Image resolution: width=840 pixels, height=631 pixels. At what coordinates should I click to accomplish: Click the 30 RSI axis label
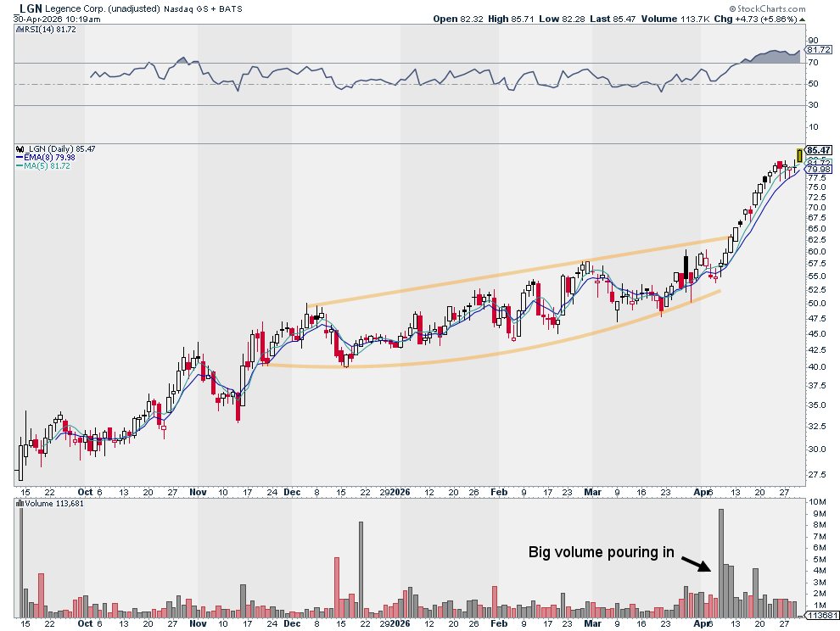point(813,105)
